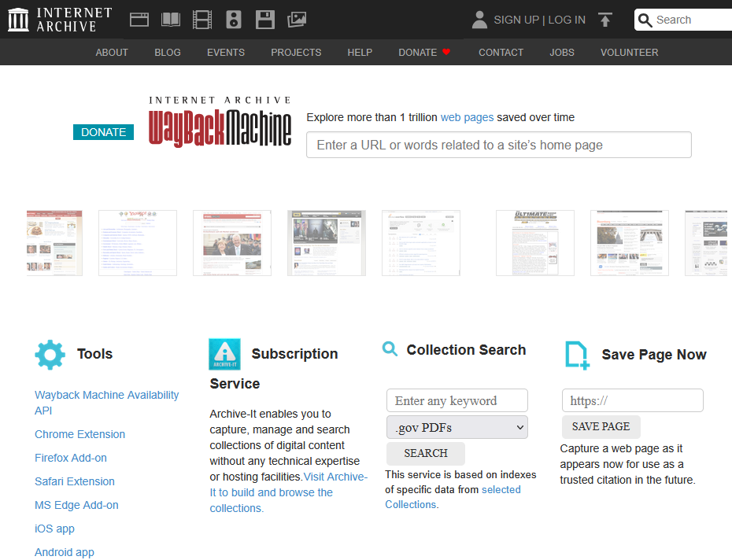The image size is (732, 560).
Task: Open the Chrome Extension link
Action: pos(79,434)
